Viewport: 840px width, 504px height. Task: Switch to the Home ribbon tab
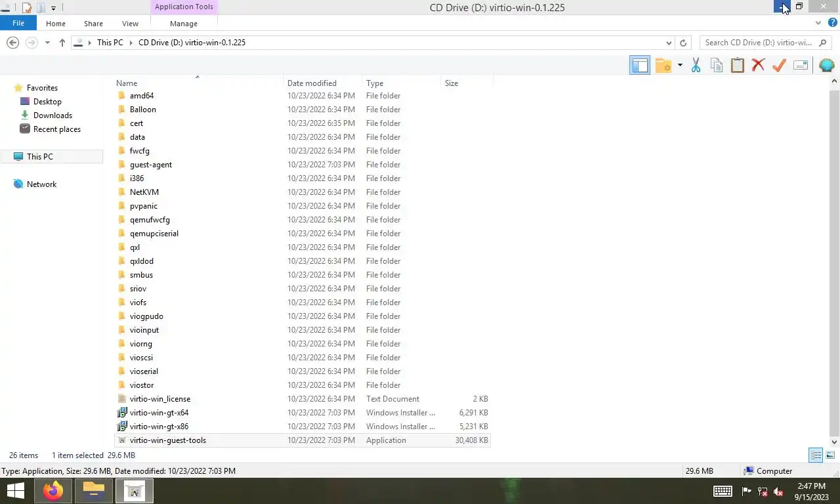[56, 24]
